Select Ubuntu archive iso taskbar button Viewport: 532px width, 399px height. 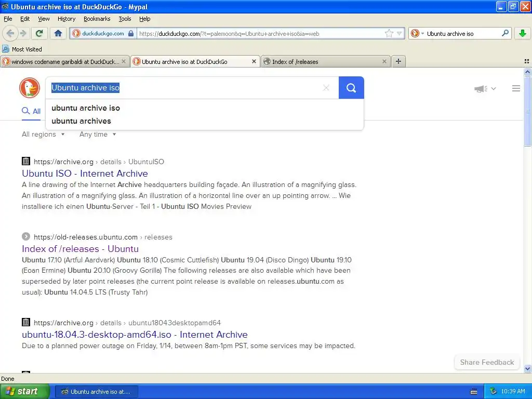(97, 392)
